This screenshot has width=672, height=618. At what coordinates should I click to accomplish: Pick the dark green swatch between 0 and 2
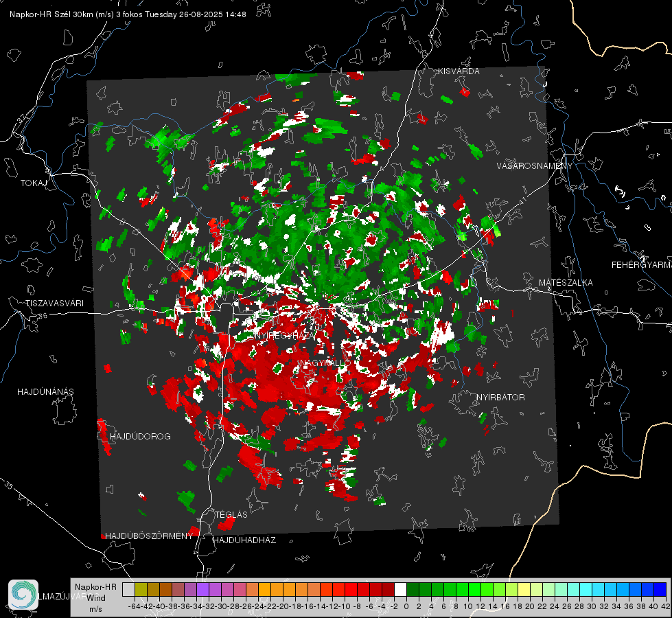[x=413, y=589]
